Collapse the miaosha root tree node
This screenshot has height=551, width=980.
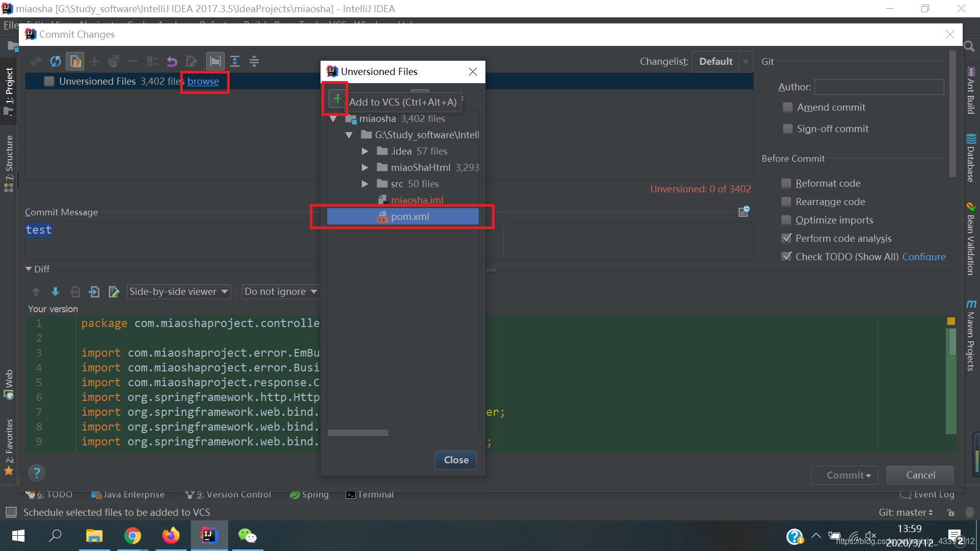click(333, 119)
